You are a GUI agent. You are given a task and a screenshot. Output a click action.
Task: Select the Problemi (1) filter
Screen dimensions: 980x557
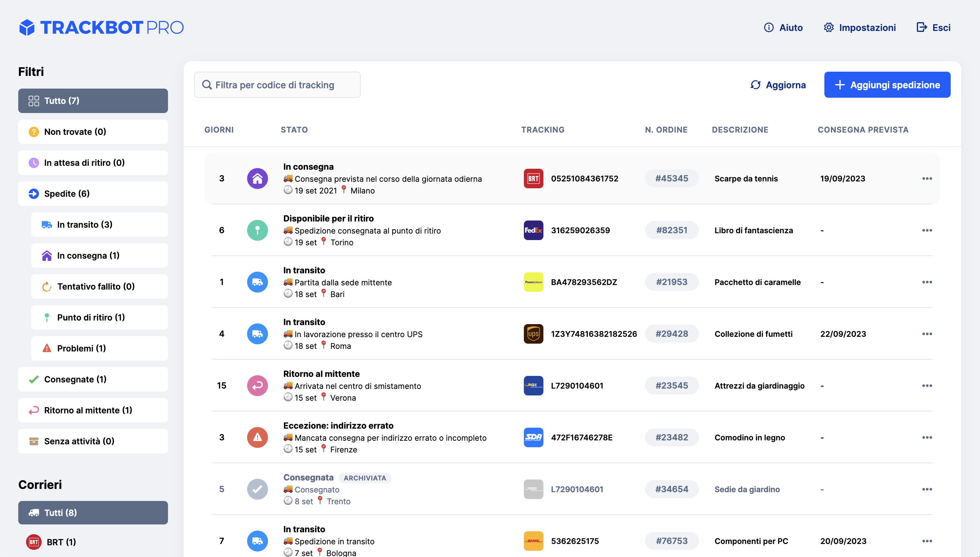click(99, 348)
